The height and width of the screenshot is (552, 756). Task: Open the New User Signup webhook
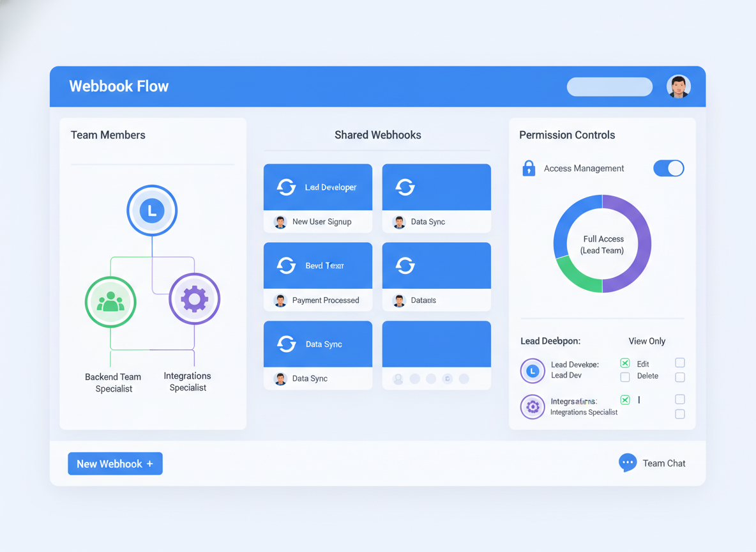click(322, 222)
